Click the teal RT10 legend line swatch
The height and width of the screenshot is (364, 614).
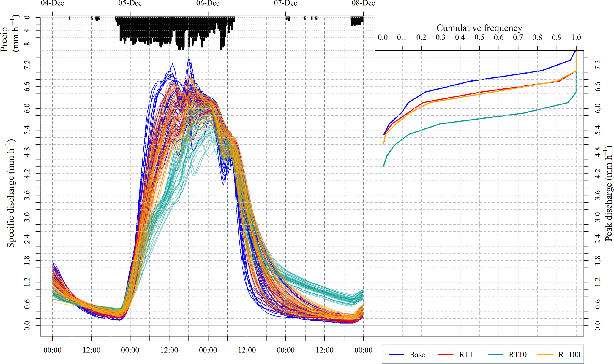click(495, 355)
